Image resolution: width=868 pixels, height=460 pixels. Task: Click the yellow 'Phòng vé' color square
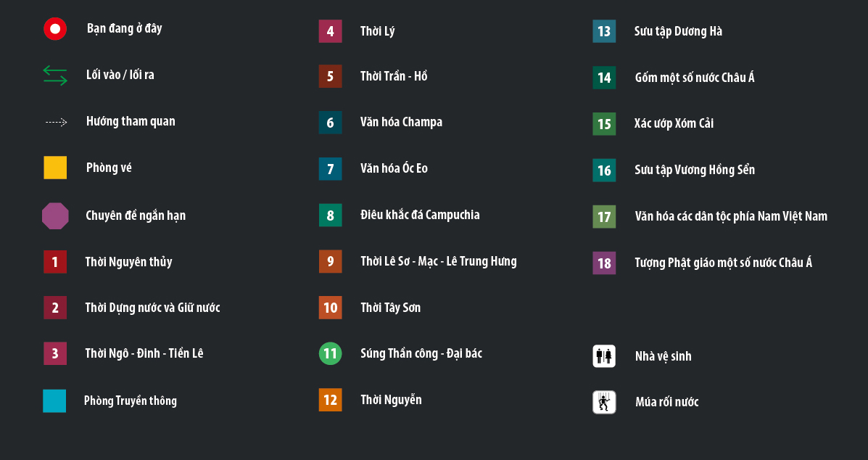tap(55, 168)
